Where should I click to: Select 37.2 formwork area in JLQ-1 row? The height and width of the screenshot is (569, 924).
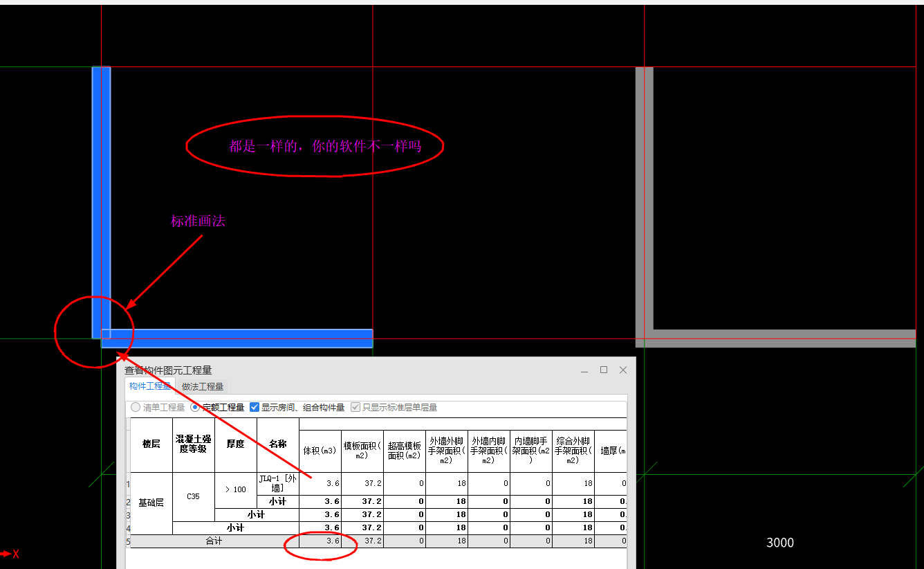point(362,483)
